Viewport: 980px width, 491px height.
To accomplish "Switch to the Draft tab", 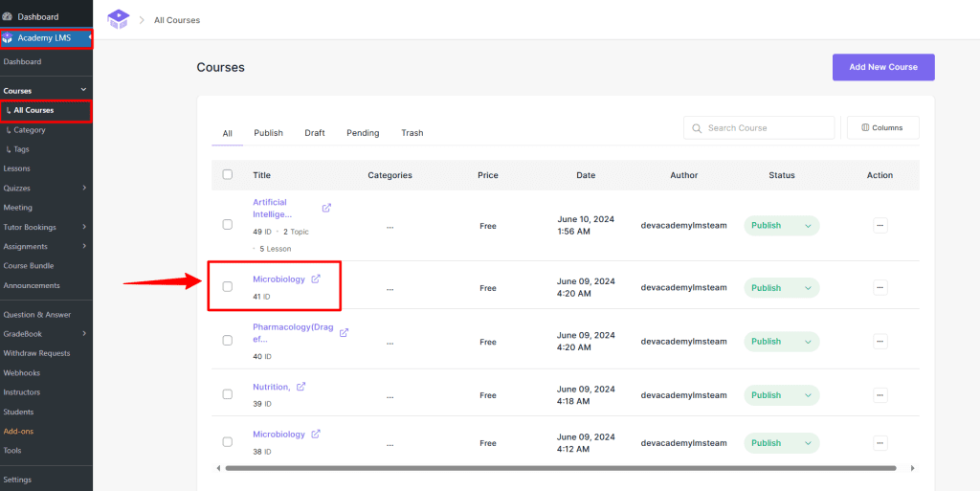I will [x=315, y=133].
